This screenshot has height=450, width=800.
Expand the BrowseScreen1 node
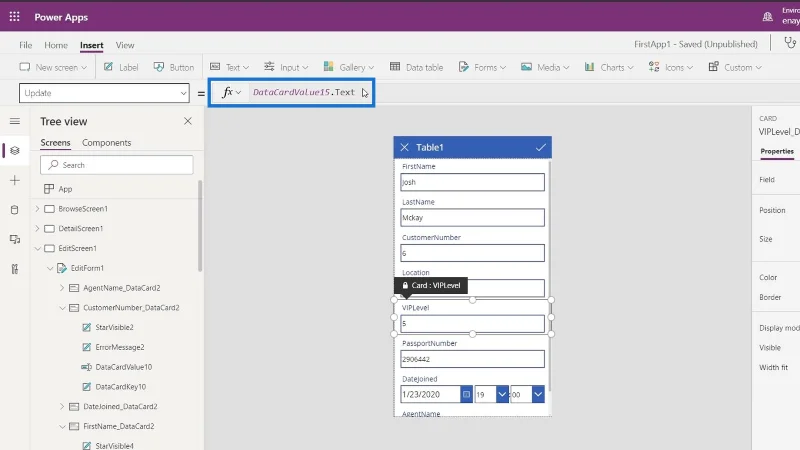click(37, 209)
